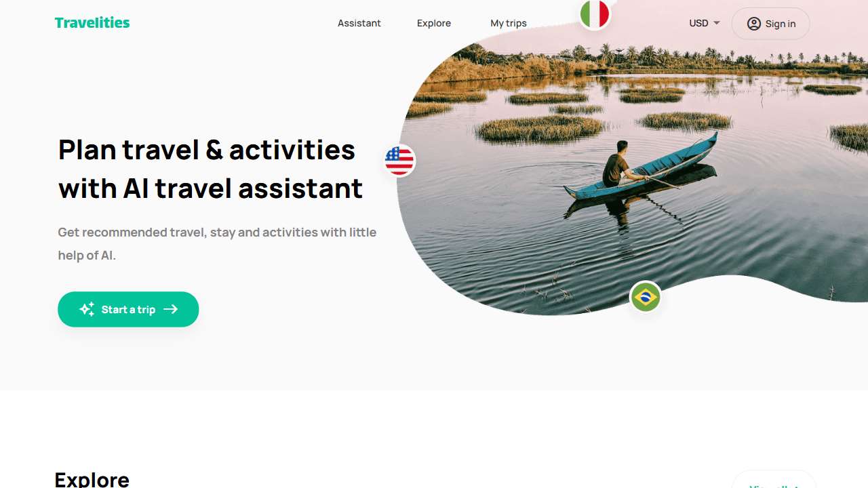Click the View all button near Explore section

tap(774, 480)
